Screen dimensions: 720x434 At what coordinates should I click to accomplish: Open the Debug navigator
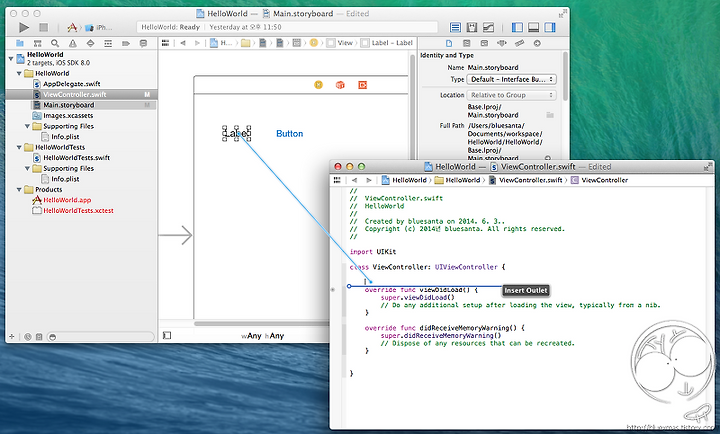point(108,43)
